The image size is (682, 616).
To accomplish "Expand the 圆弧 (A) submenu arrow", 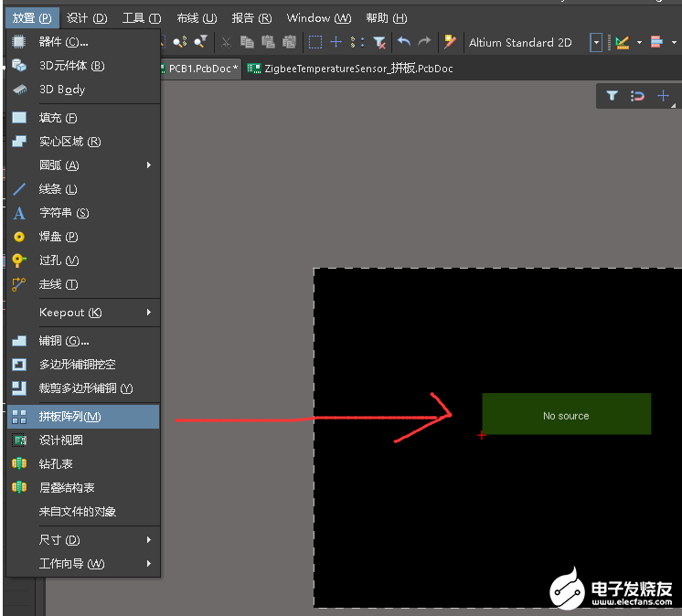I will (x=149, y=165).
